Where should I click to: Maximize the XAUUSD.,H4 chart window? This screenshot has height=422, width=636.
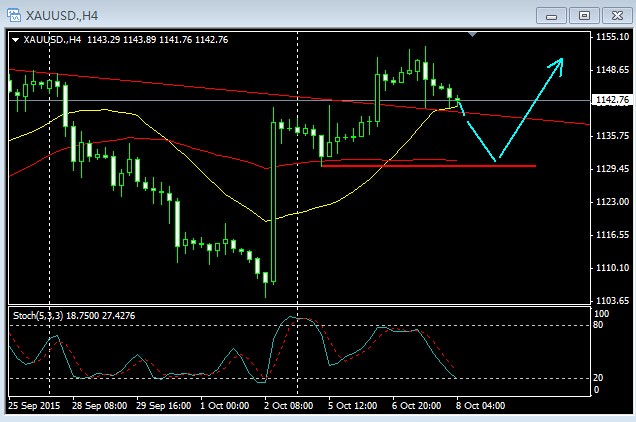(584, 16)
